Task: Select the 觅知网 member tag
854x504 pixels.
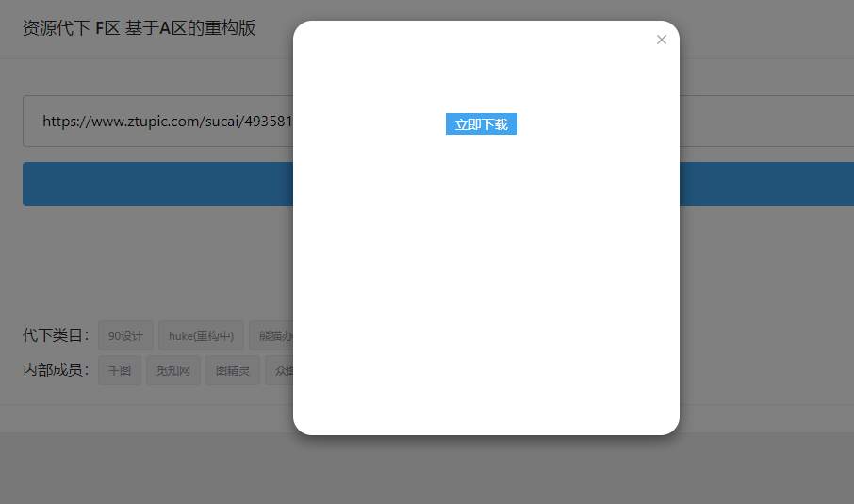Action: click(173, 370)
